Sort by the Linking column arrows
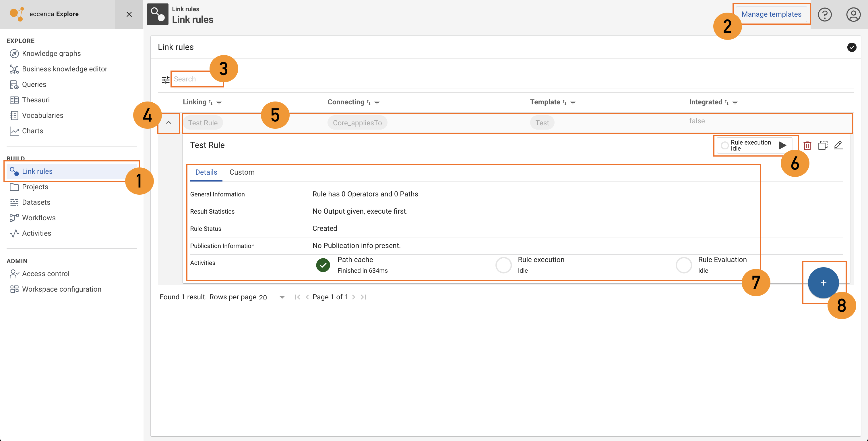This screenshot has width=868, height=441. (211, 102)
